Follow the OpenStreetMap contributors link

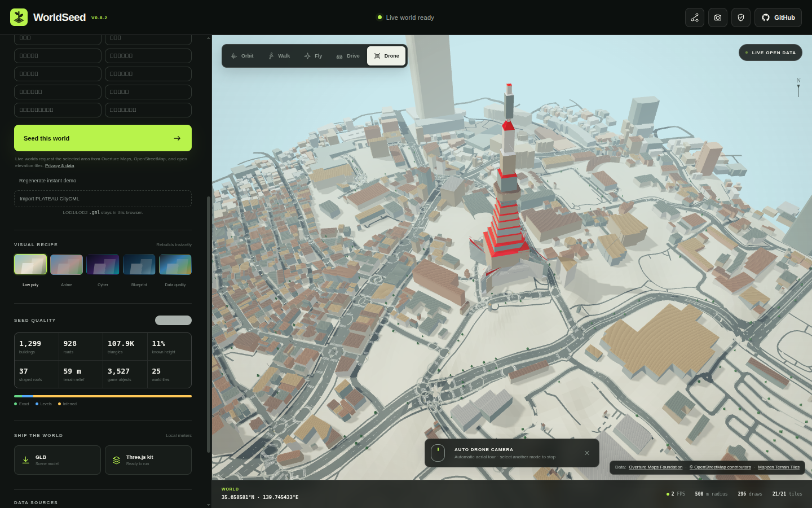[720, 467]
